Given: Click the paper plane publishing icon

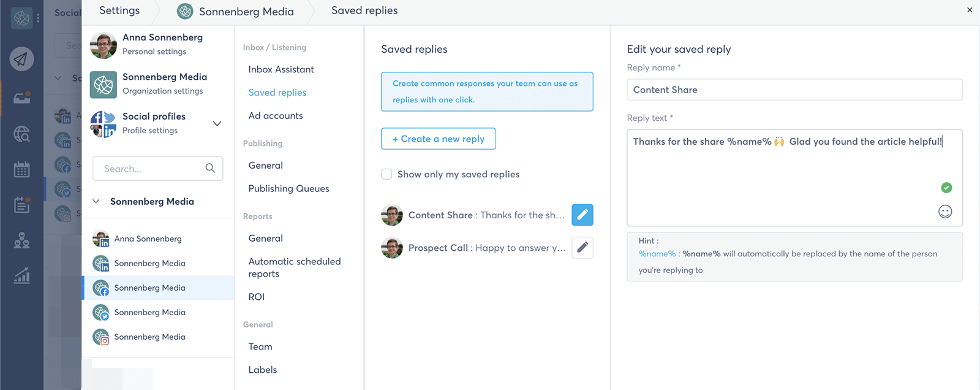Looking at the screenshot, I should pyautogui.click(x=21, y=59).
